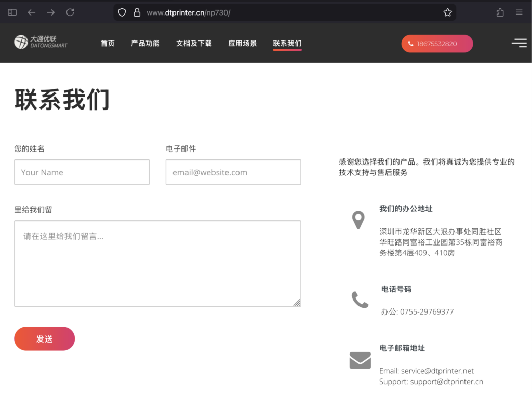Open the browser sidebar toggle at top left
Screen dimensions: 532x394
[12, 12]
